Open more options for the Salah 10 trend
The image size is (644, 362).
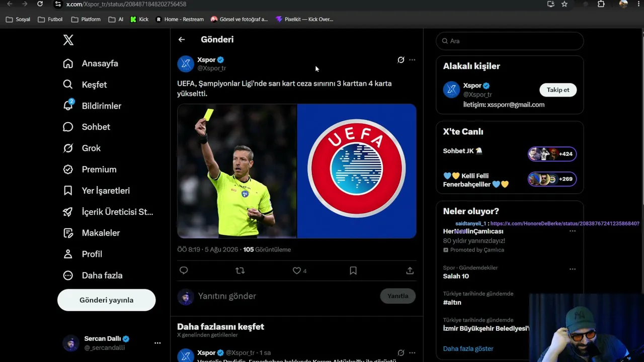[573, 269]
